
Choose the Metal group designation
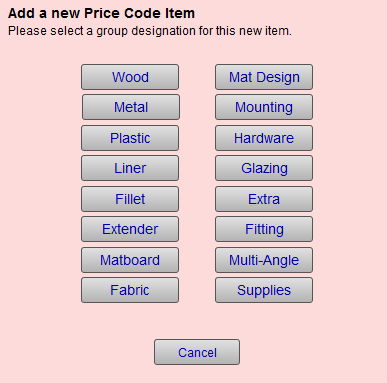tap(131, 107)
